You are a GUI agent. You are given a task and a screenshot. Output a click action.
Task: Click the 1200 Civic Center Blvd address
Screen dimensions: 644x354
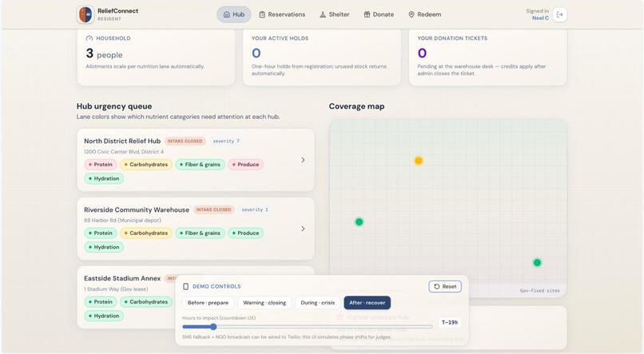pos(124,152)
